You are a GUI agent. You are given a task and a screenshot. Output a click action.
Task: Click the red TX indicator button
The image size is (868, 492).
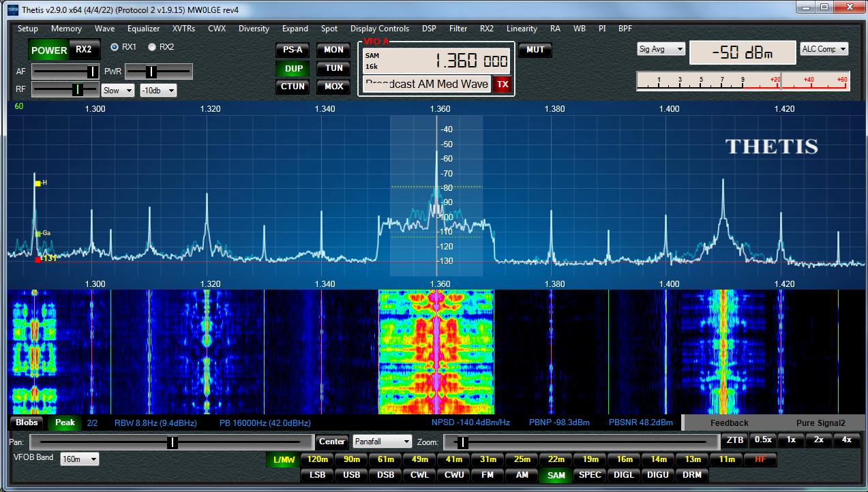(502, 84)
